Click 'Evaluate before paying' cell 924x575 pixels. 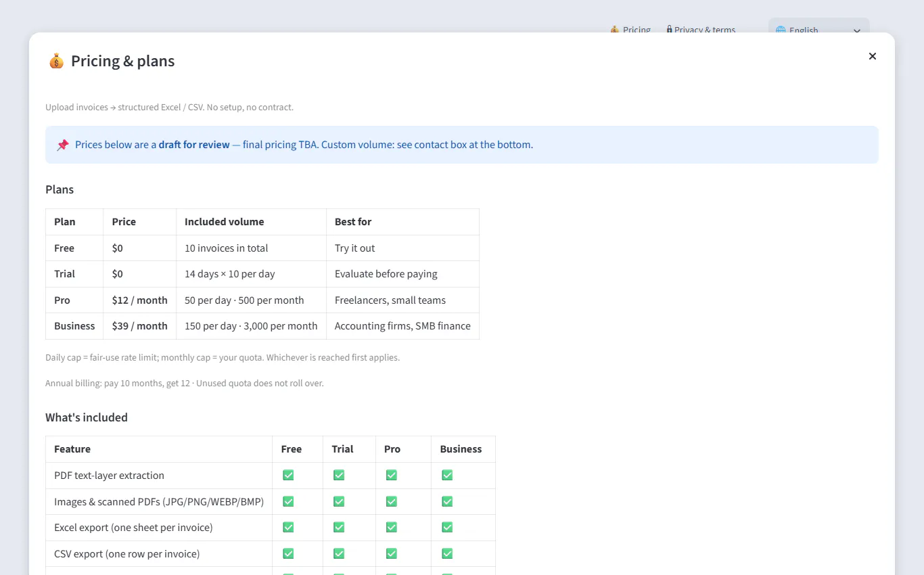(402, 274)
